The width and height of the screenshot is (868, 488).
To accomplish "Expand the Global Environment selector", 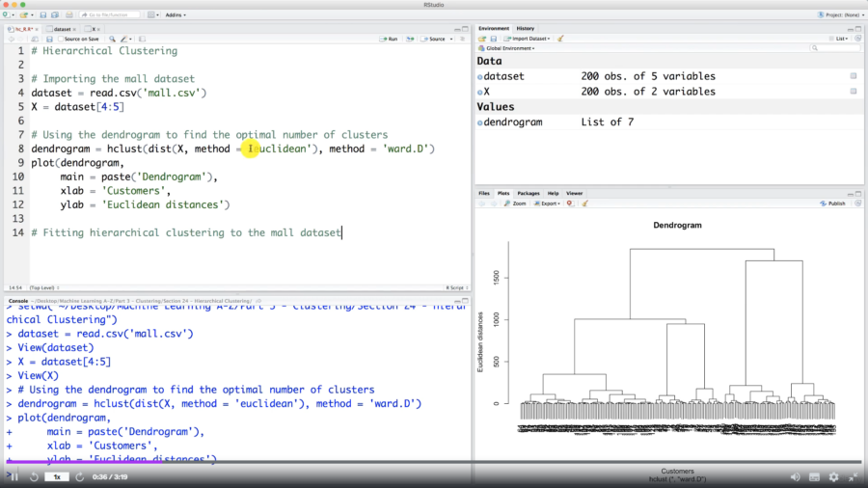I will 509,48.
